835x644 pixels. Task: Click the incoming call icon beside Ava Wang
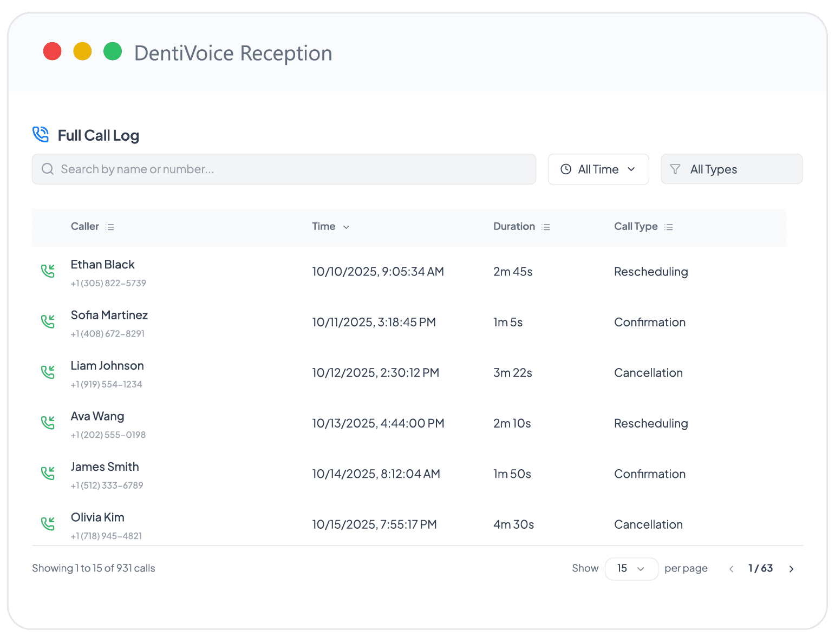coord(48,422)
